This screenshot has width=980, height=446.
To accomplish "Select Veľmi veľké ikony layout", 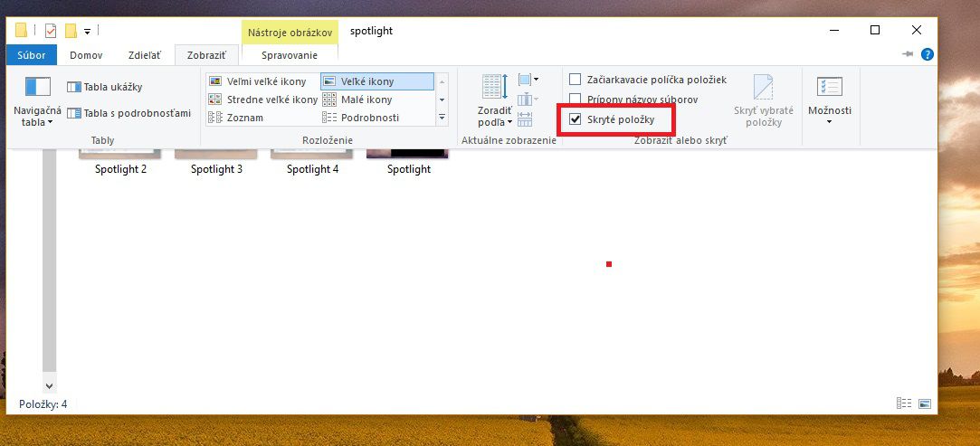I will pos(258,81).
